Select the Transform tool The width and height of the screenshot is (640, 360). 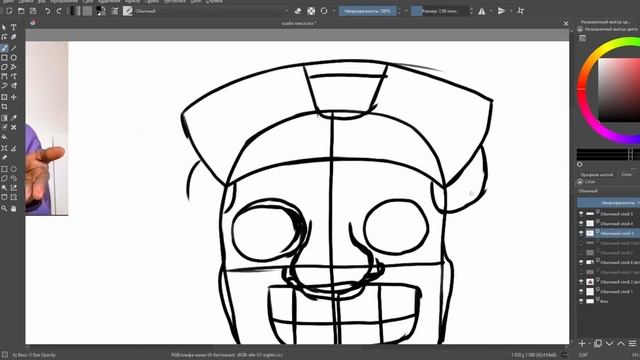coord(4,97)
